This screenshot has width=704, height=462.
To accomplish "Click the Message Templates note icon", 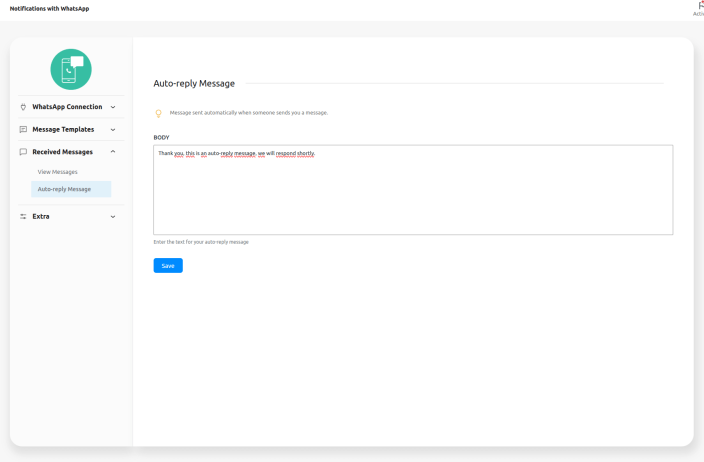I will [x=23, y=129].
